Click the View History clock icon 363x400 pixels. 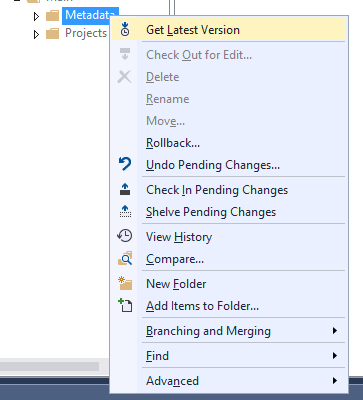(x=125, y=236)
